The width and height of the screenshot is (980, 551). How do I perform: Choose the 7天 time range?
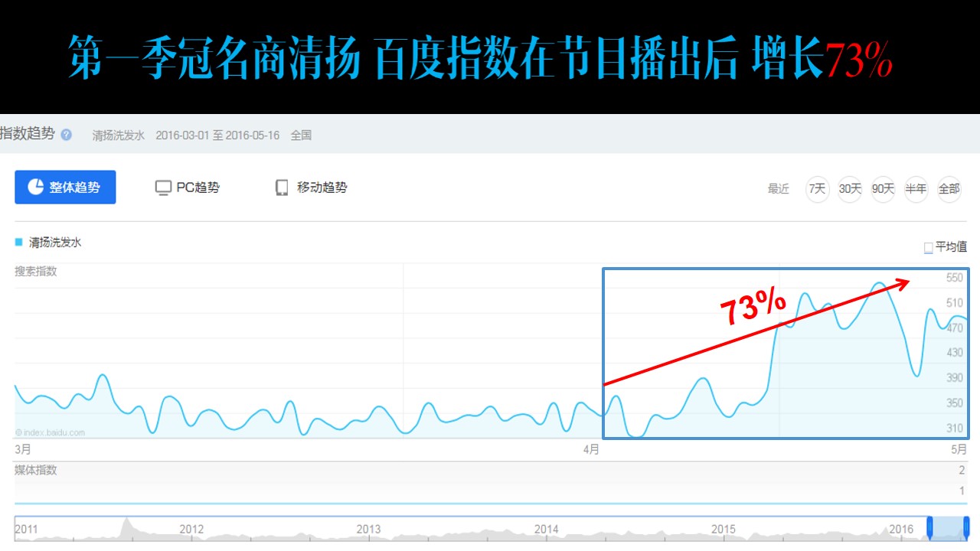[x=818, y=188]
